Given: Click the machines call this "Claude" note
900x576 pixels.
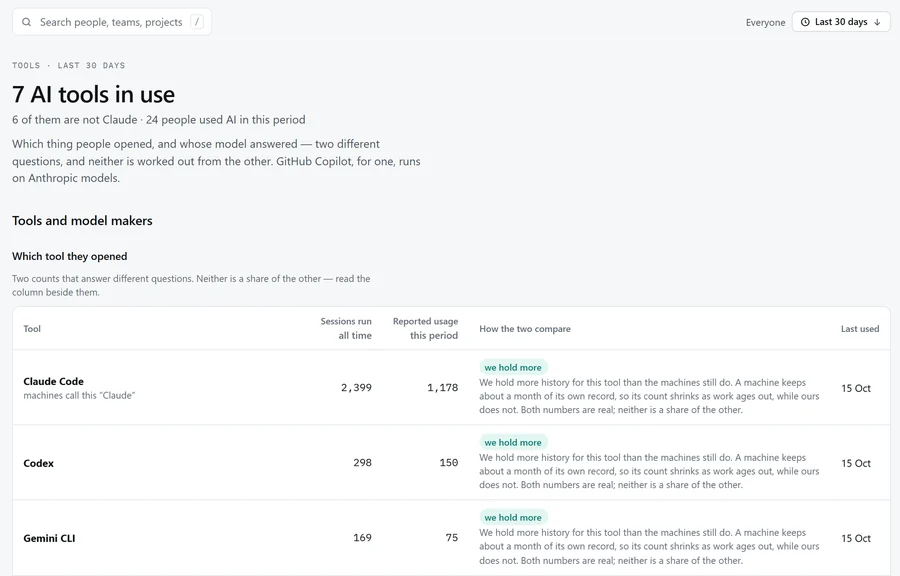Looking at the screenshot, I should click(79, 395).
